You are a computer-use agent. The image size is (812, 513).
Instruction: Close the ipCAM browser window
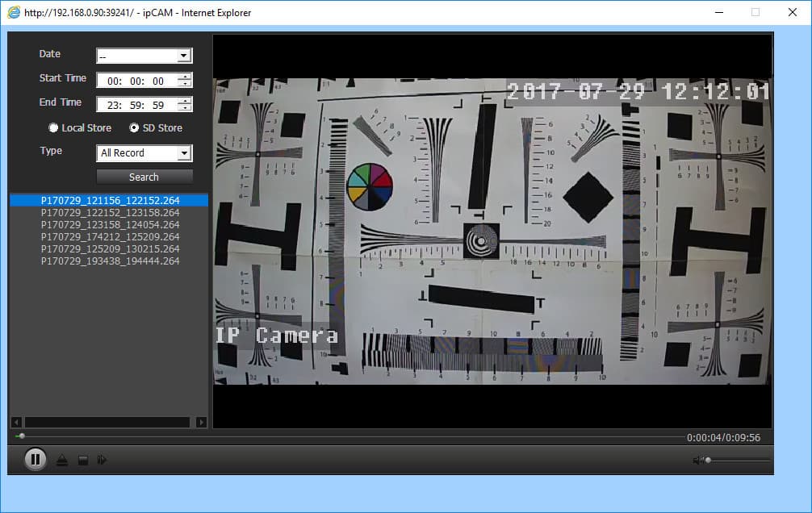793,12
